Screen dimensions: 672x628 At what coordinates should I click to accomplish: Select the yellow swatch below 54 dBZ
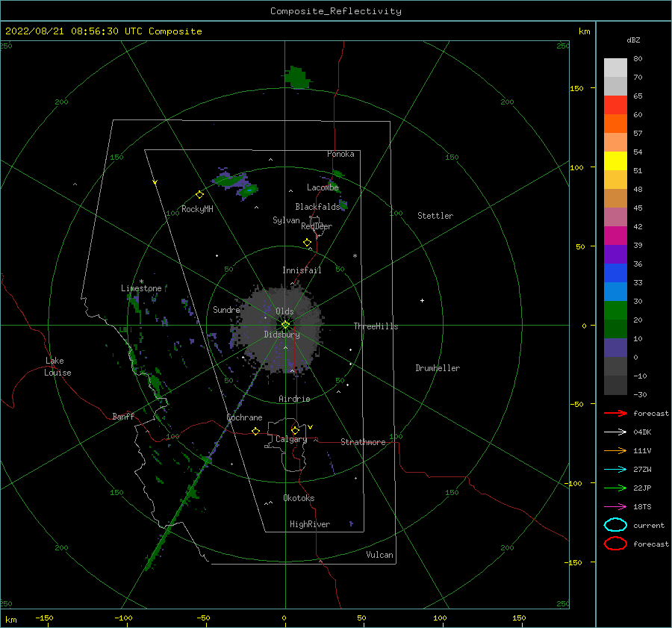(x=615, y=161)
